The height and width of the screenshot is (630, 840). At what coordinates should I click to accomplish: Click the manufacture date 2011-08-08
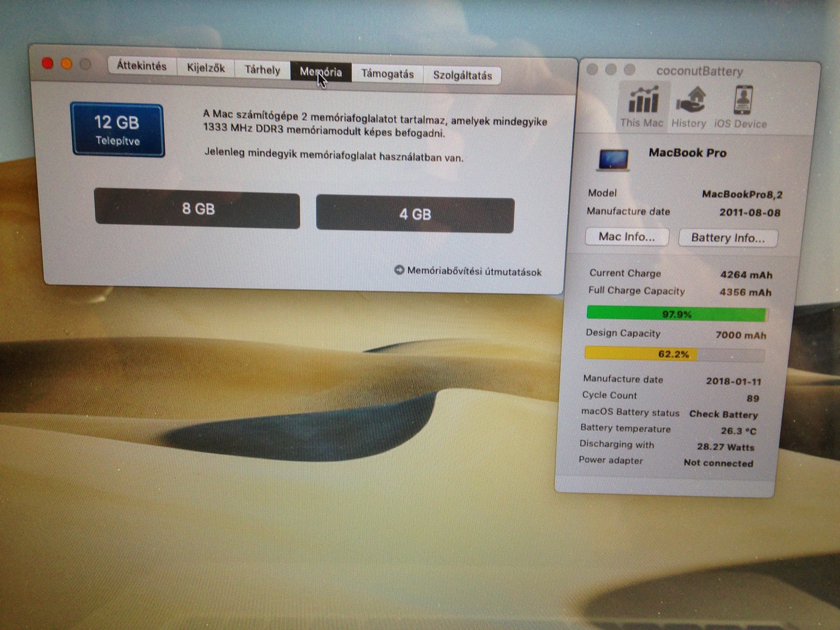tap(750, 213)
